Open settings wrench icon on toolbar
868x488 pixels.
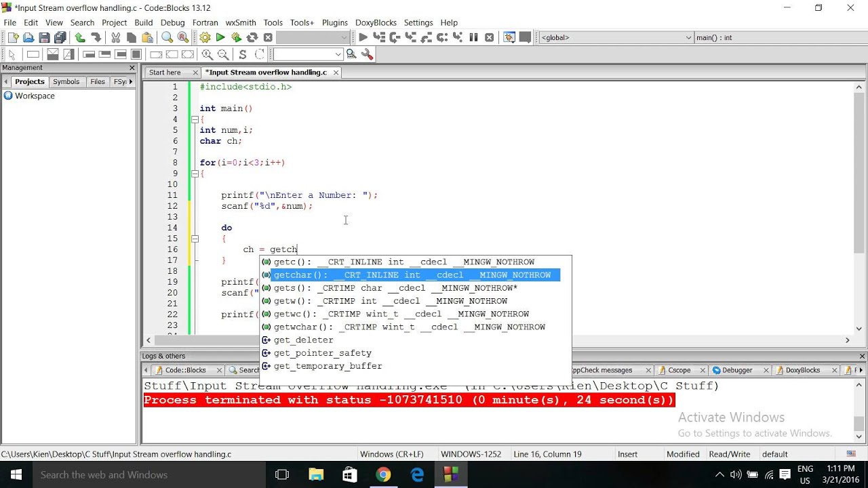[367, 54]
